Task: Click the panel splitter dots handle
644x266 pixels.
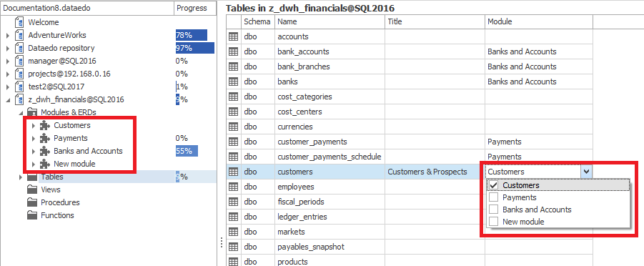Action: (x=222, y=242)
